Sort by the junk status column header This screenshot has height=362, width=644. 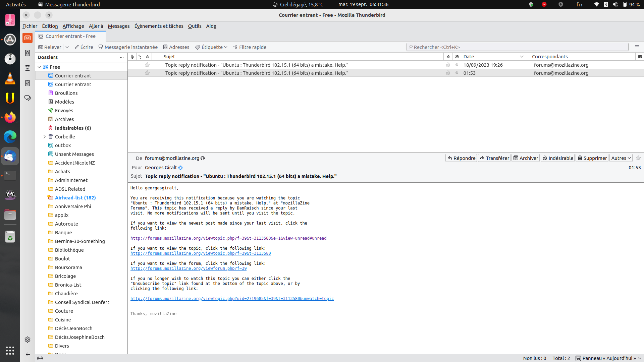click(448, 57)
